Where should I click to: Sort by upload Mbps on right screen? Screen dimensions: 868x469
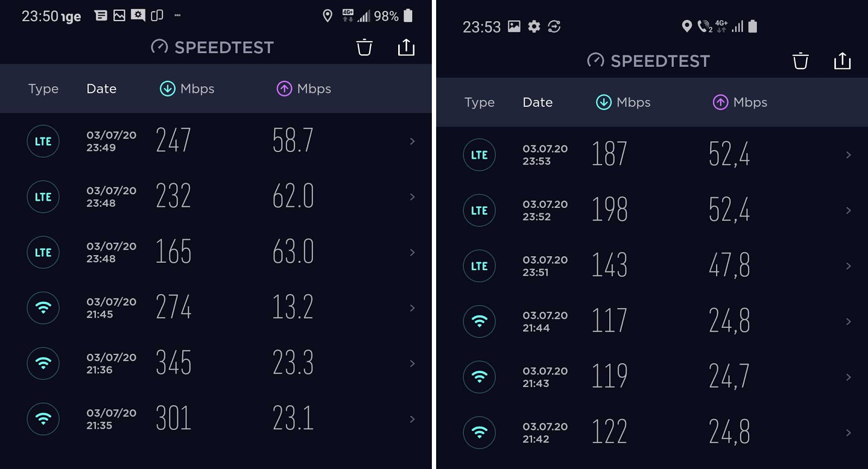740,102
